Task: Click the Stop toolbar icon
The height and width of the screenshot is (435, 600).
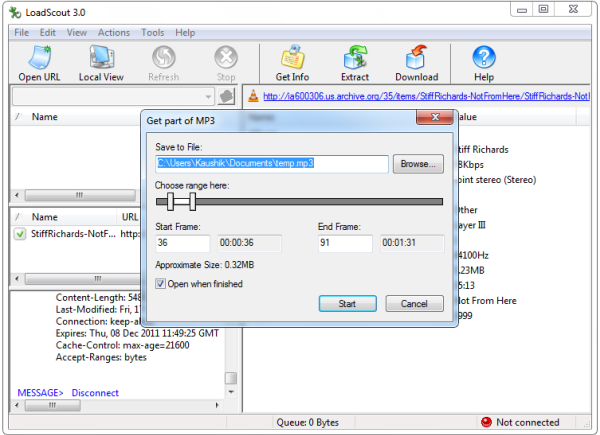Action: click(x=226, y=64)
